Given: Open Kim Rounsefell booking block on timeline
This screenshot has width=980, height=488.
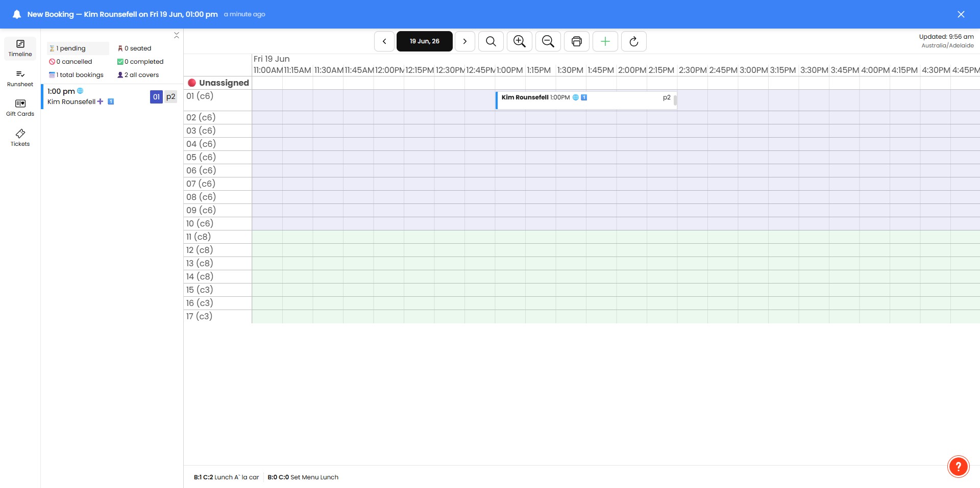Looking at the screenshot, I should click(586, 100).
